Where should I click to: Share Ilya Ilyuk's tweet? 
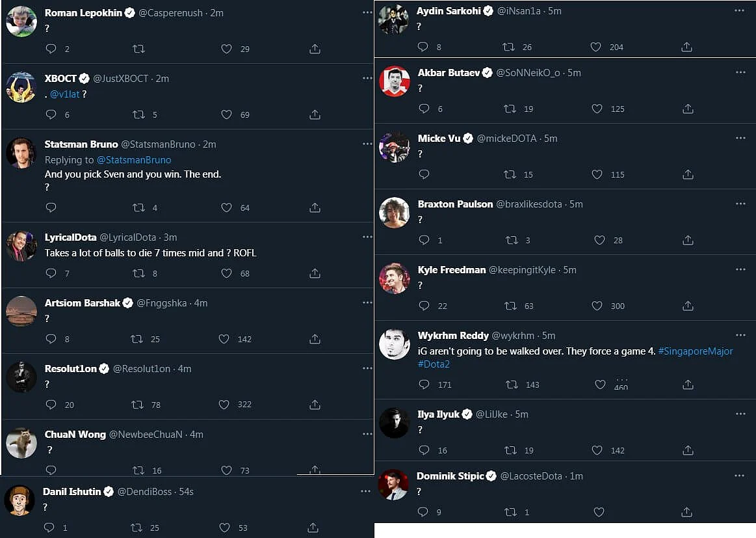coord(688,450)
